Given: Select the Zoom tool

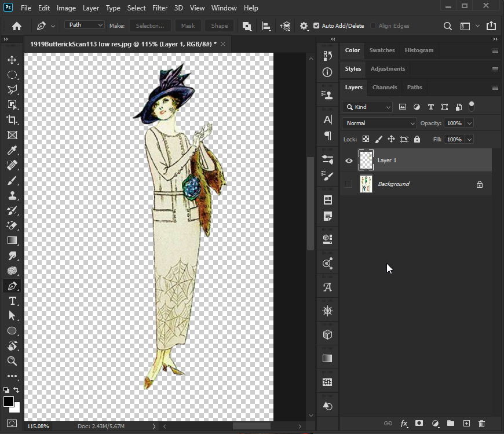Looking at the screenshot, I should tap(12, 361).
